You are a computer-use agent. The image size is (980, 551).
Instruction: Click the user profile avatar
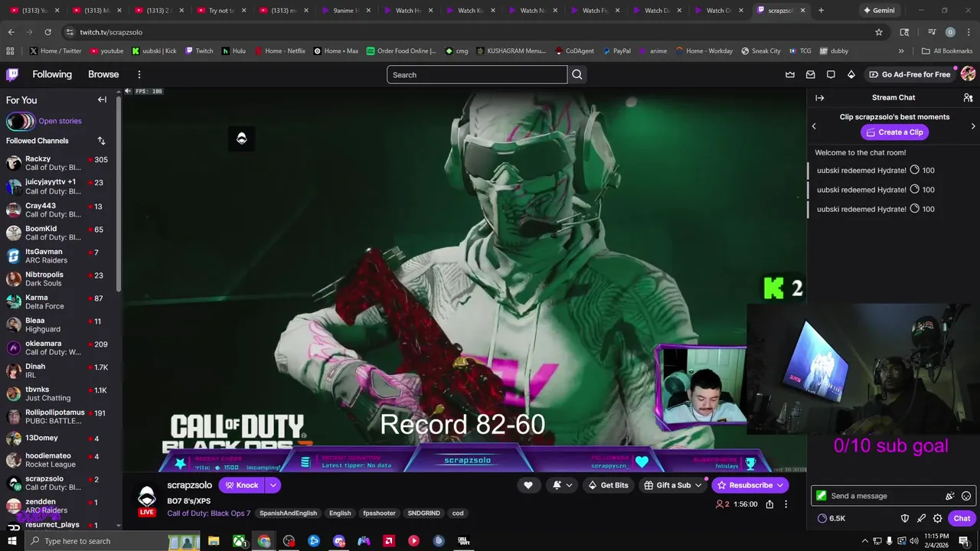click(x=968, y=74)
